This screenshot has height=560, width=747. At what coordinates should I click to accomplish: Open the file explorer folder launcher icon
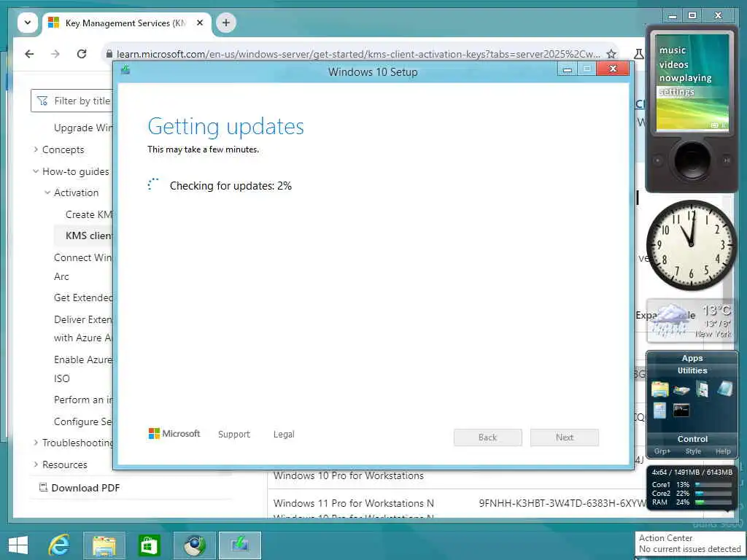tap(659, 389)
